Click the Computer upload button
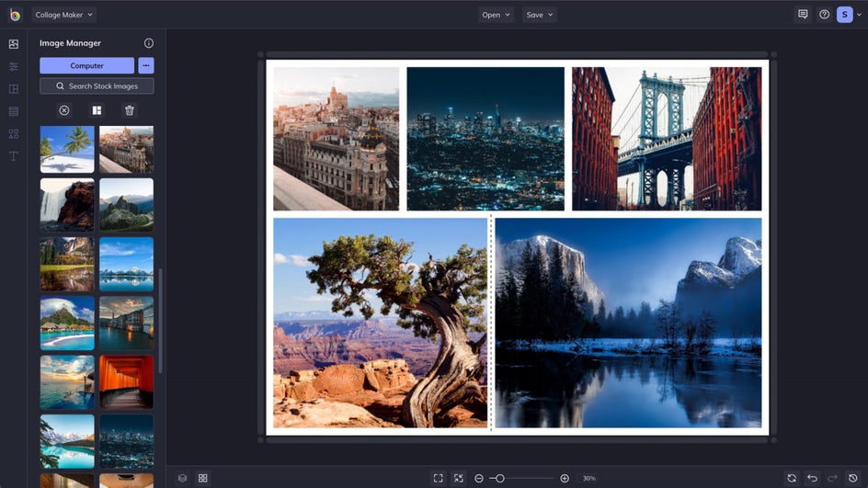Screen dimensions: 868x488 pos(87,65)
